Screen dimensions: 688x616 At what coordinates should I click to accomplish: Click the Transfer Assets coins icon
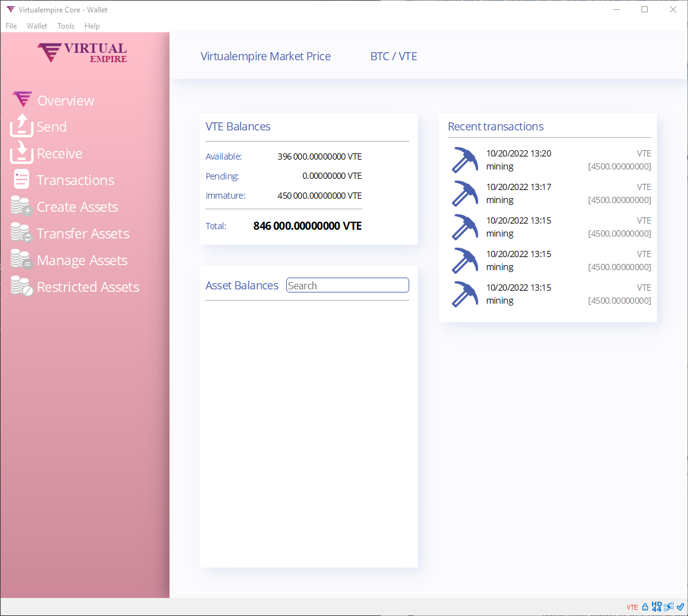(x=21, y=232)
